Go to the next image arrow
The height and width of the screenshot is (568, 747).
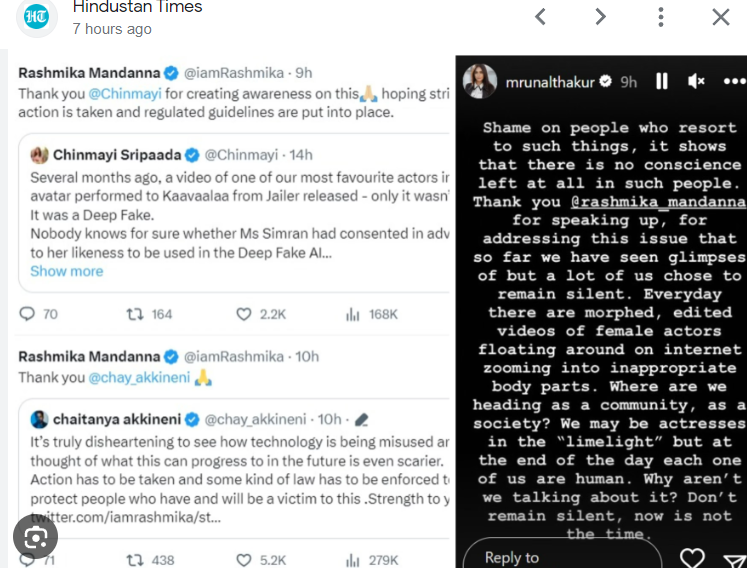coord(601,17)
